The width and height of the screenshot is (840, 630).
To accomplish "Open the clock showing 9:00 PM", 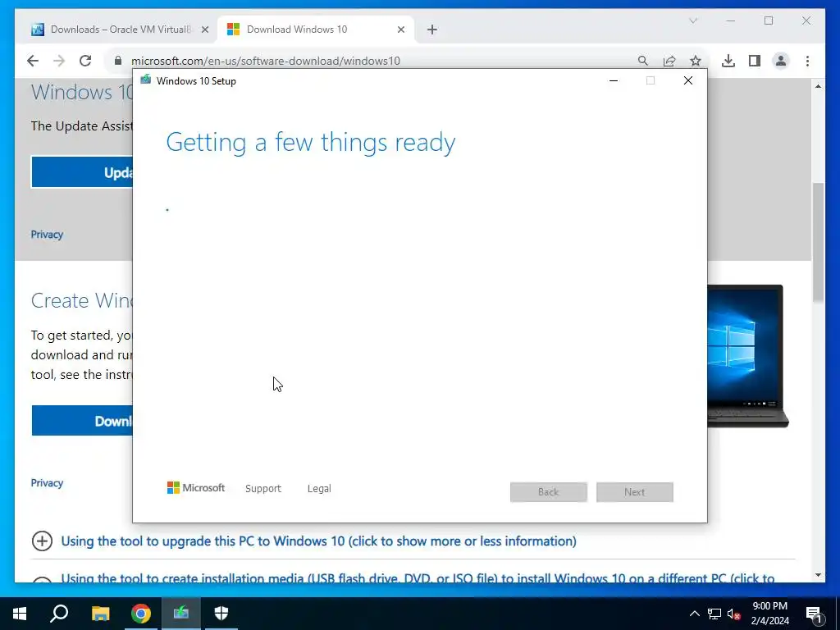I will click(x=769, y=614).
